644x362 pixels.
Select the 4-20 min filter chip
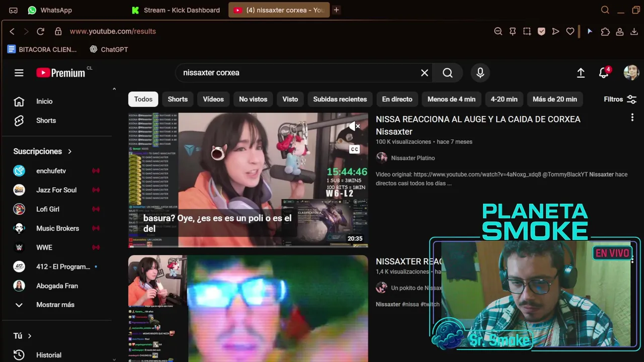click(x=504, y=99)
